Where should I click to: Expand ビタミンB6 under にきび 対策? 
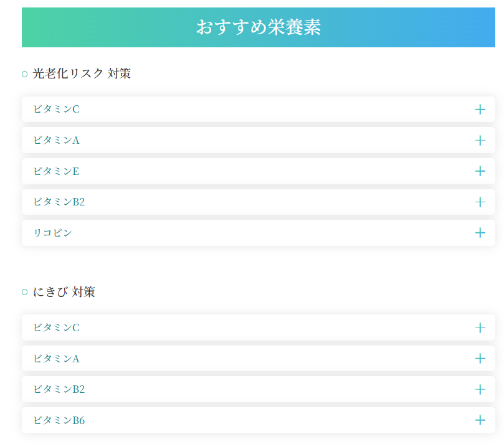[x=258, y=420]
